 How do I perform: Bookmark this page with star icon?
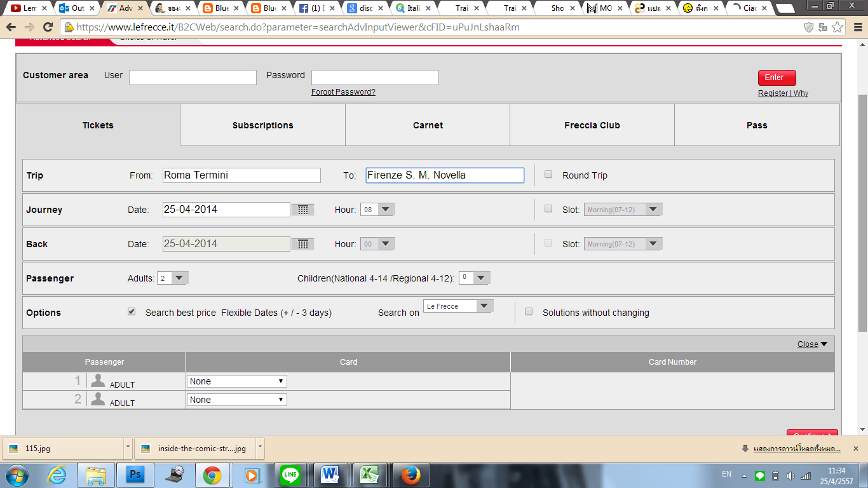coord(837,27)
